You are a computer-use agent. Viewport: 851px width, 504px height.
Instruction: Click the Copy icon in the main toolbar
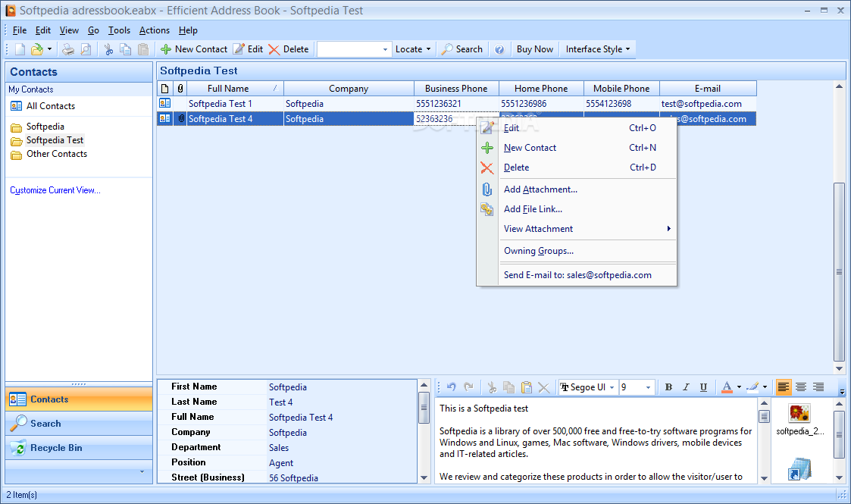click(125, 49)
